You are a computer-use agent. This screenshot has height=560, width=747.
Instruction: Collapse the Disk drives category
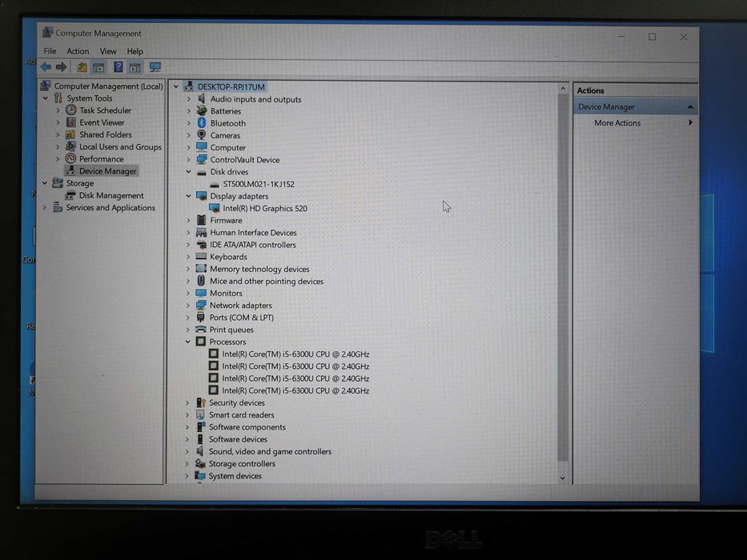tap(188, 171)
